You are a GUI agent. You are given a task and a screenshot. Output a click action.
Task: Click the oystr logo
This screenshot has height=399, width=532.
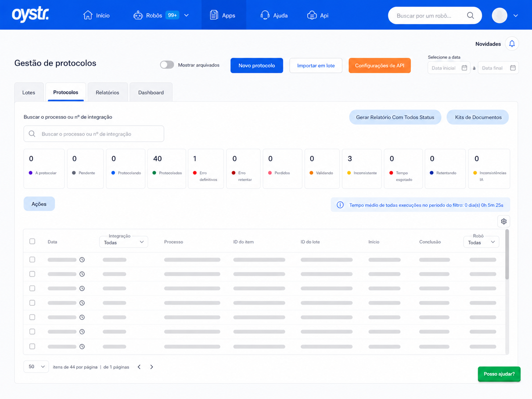pyautogui.click(x=30, y=15)
